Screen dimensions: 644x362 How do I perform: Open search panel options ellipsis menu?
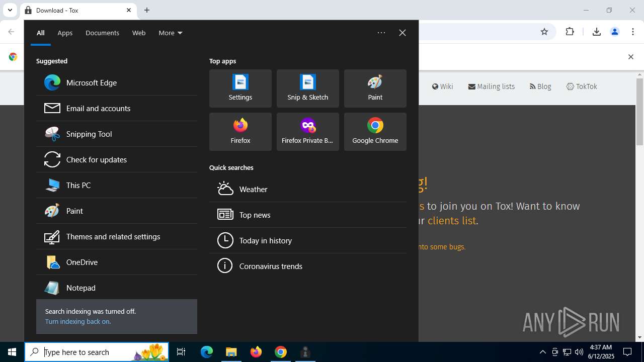(x=381, y=33)
